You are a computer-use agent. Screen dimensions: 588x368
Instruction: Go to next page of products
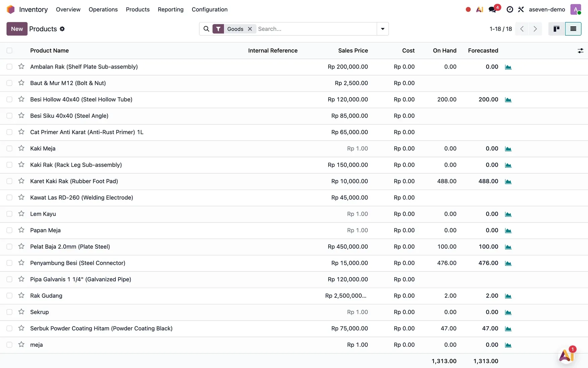pyautogui.click(x=535, y=29)
